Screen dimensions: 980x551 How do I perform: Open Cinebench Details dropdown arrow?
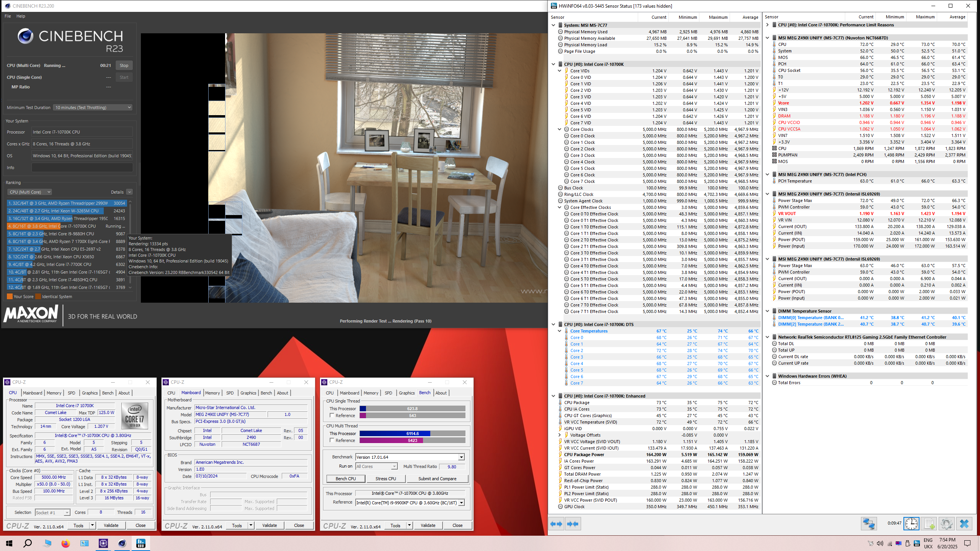129,192
